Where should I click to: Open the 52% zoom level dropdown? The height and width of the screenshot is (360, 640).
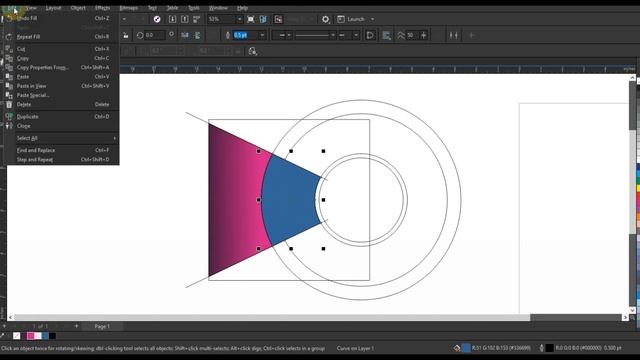240,19
